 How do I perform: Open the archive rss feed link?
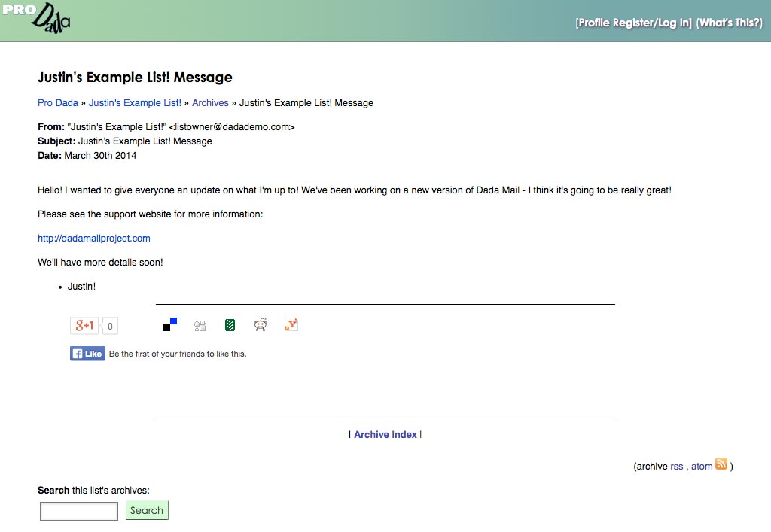click(676, 467)
